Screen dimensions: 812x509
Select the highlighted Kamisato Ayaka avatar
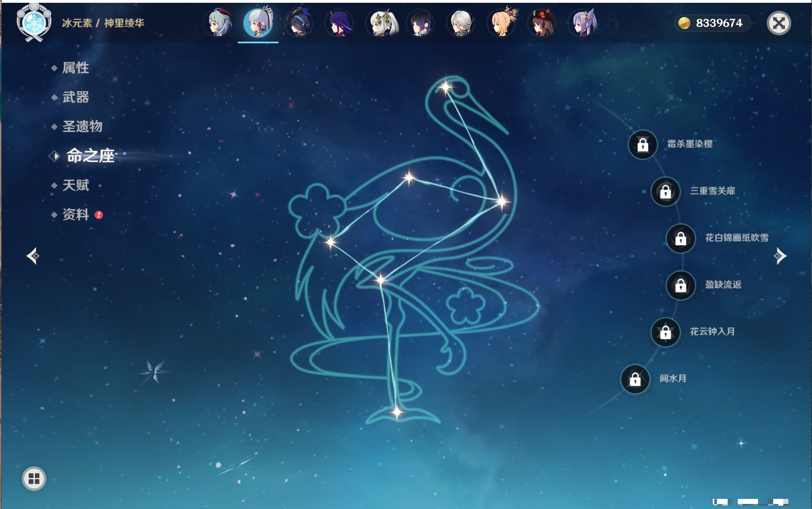click(258, 23)
